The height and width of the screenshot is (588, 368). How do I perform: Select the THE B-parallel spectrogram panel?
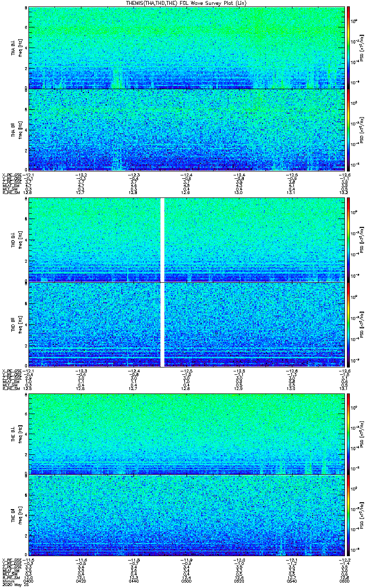coord(186,515)
